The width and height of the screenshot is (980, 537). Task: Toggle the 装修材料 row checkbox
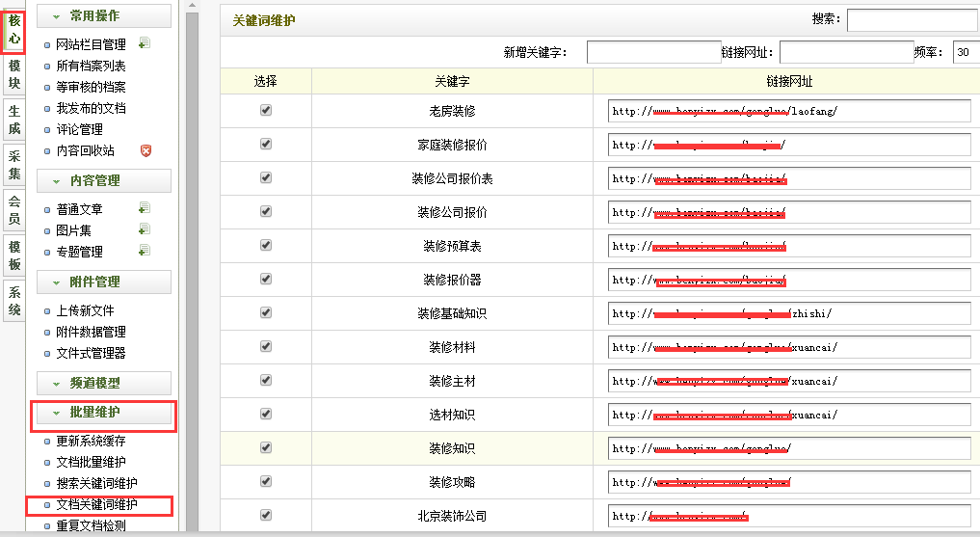pyautogui.click(x=266, y=346)
